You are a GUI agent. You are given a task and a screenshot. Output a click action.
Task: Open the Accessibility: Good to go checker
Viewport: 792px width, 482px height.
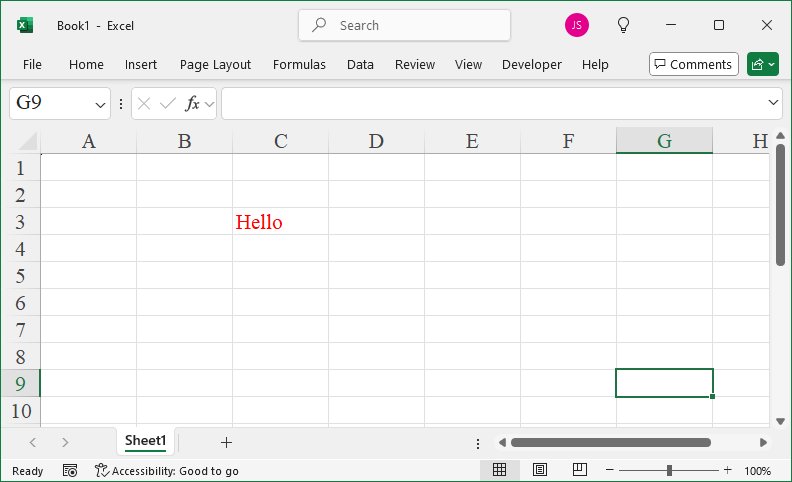(x=167, y=470)
